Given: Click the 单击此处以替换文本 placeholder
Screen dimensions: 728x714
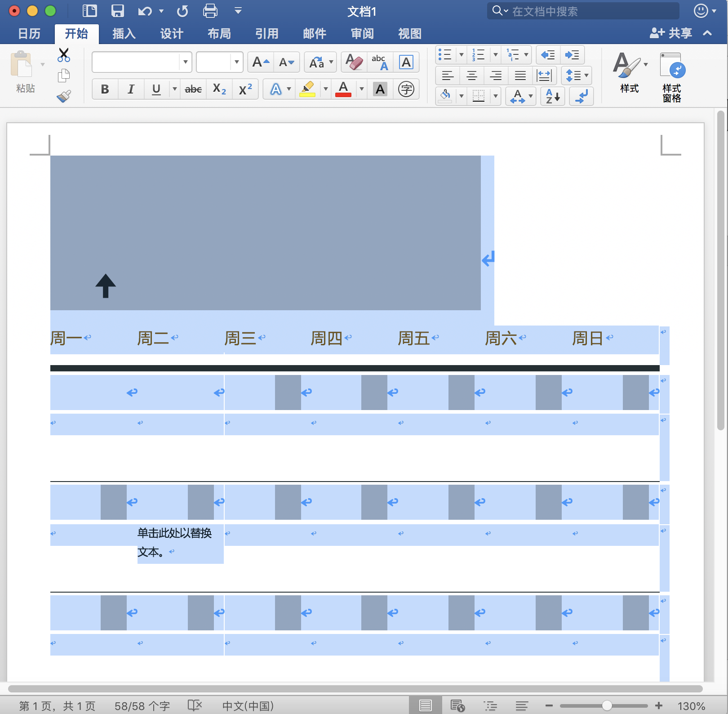Looking at the screenshot, I should (x=174, y=542).
